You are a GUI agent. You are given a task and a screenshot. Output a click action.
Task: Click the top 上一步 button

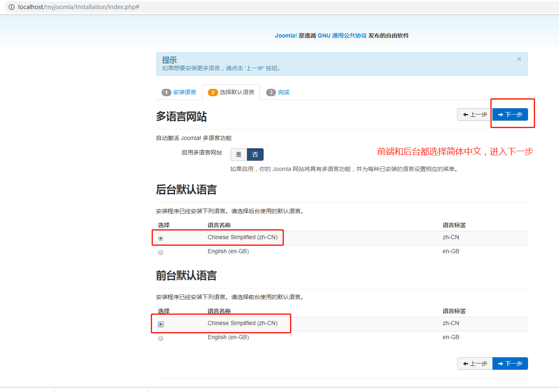coord(475,114)
